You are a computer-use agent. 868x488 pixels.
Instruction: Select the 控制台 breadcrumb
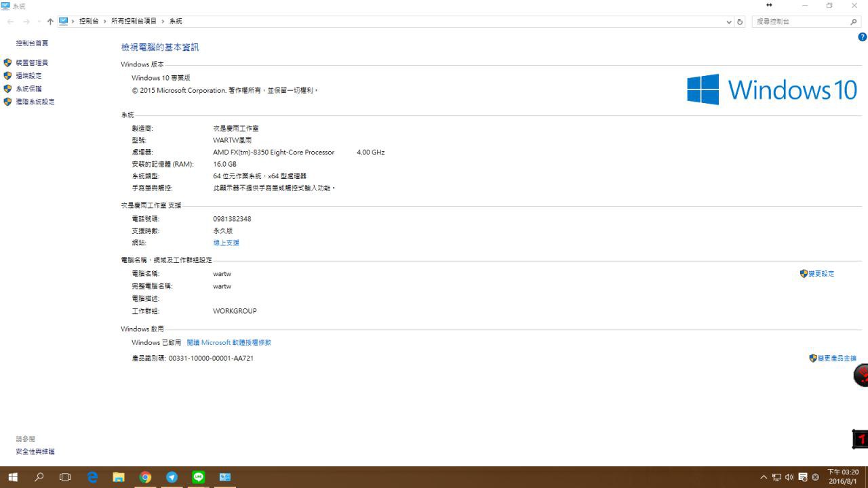89,21
